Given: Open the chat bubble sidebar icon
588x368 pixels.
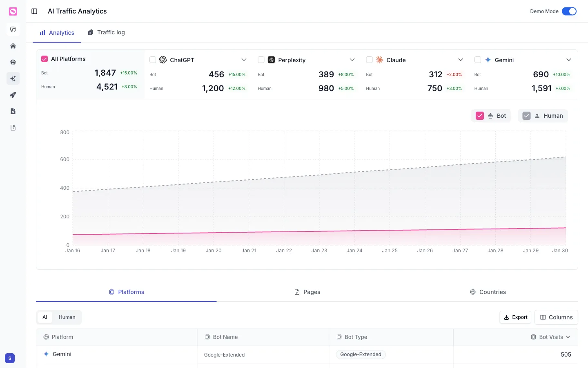Looking at the screenshot, I should tap(13, 29).
